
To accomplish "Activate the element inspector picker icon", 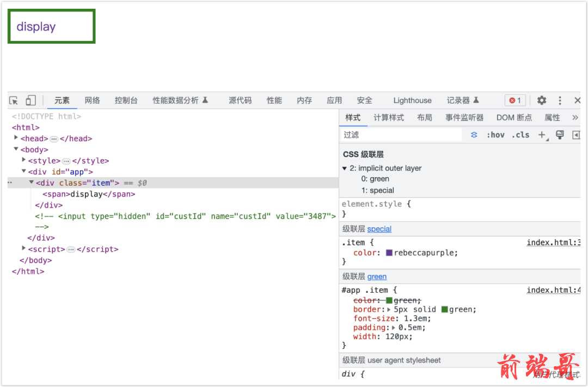I will click(14, 101).
